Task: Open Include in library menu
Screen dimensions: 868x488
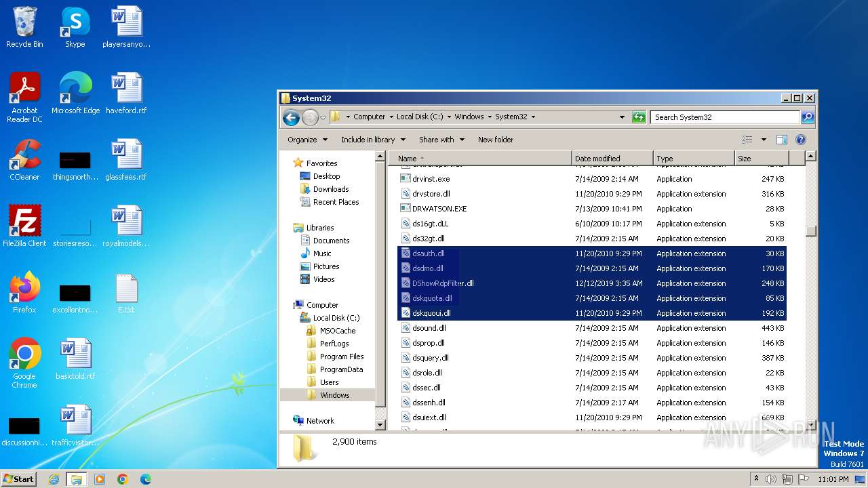Action: [x=373, y=140]
